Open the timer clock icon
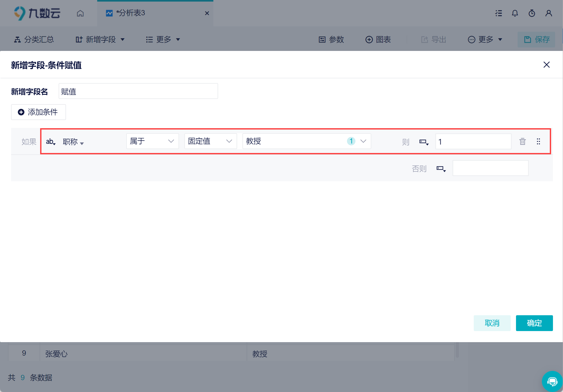Screen dimensions: 563x392 pos(532,13)
